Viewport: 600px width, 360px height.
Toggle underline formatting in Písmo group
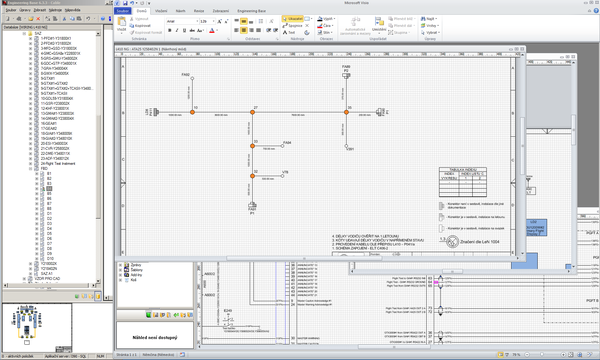click(184, 31)
